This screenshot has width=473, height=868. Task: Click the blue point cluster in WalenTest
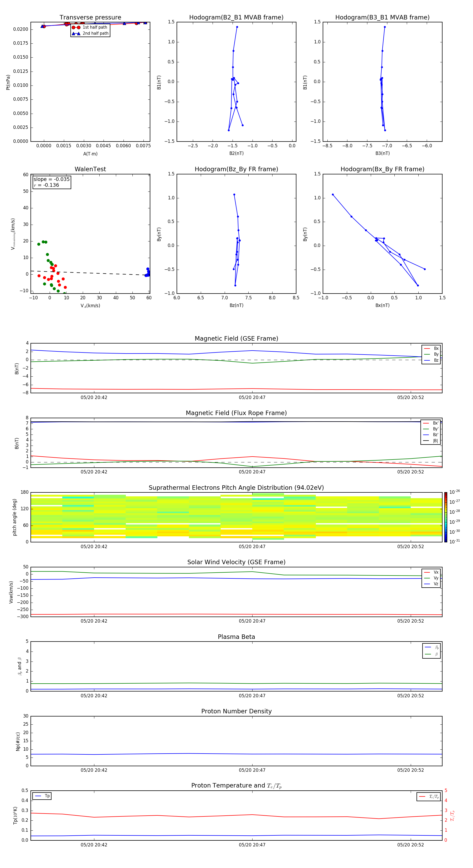coord(147,272)
